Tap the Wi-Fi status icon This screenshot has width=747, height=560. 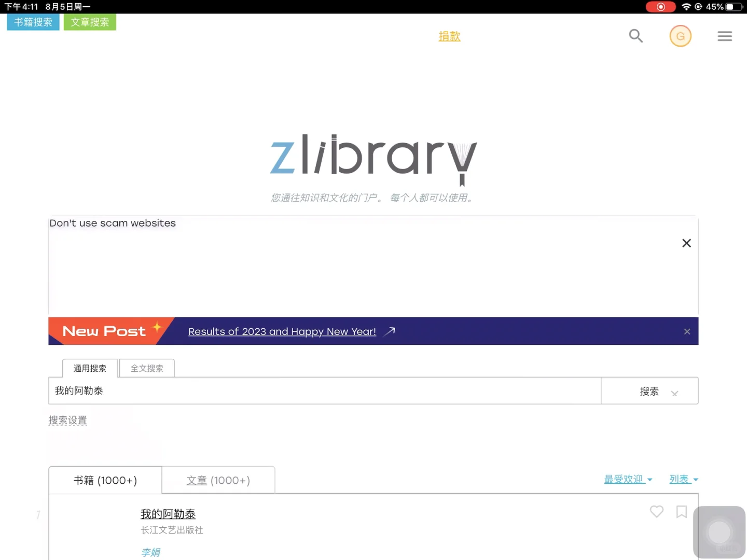(686, 7)
